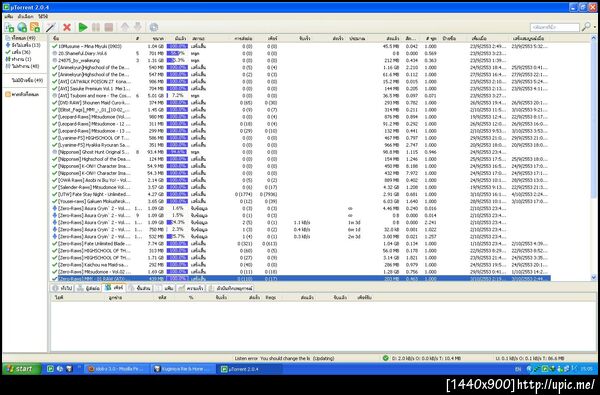
Task: Select the Downloading (13) sidebar category
Action: (x=25, y=45)
